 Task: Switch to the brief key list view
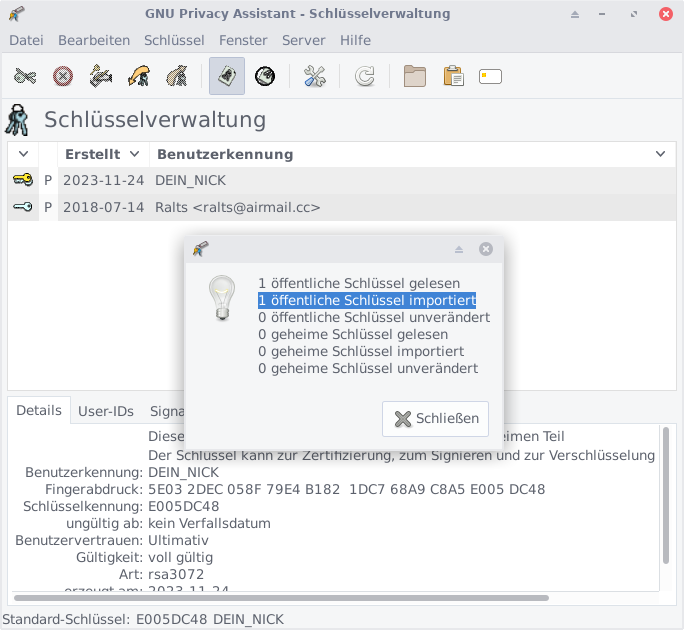pos(227,76)
